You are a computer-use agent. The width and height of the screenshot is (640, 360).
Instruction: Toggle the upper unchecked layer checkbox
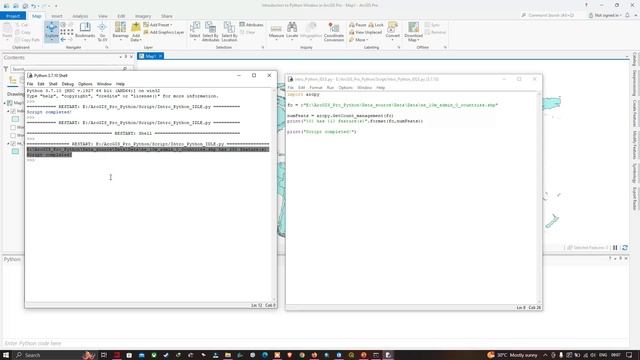pyautogui.click(x=13, y=127)
